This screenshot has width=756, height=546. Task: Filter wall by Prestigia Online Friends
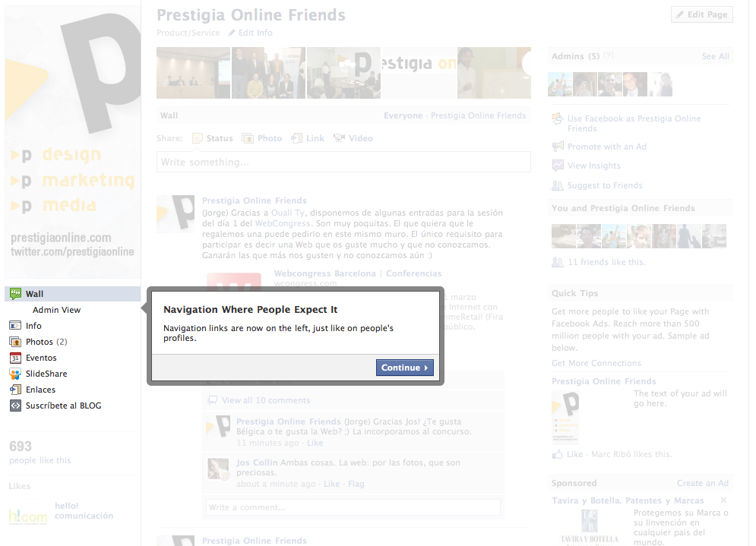[x=478, y=115]
